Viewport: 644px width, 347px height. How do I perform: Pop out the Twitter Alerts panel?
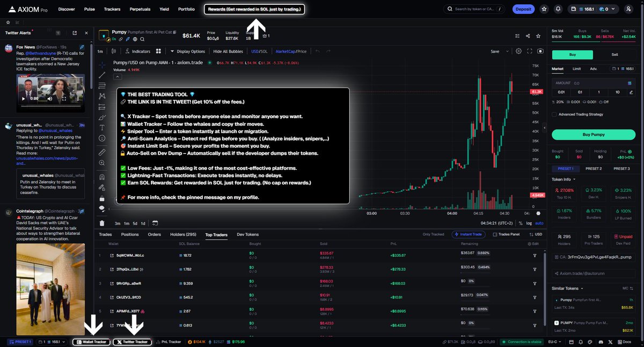74,33
